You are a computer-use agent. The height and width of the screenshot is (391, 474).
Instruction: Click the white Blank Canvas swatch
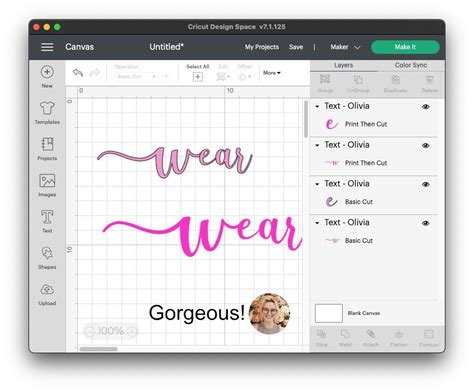point(329,313)
